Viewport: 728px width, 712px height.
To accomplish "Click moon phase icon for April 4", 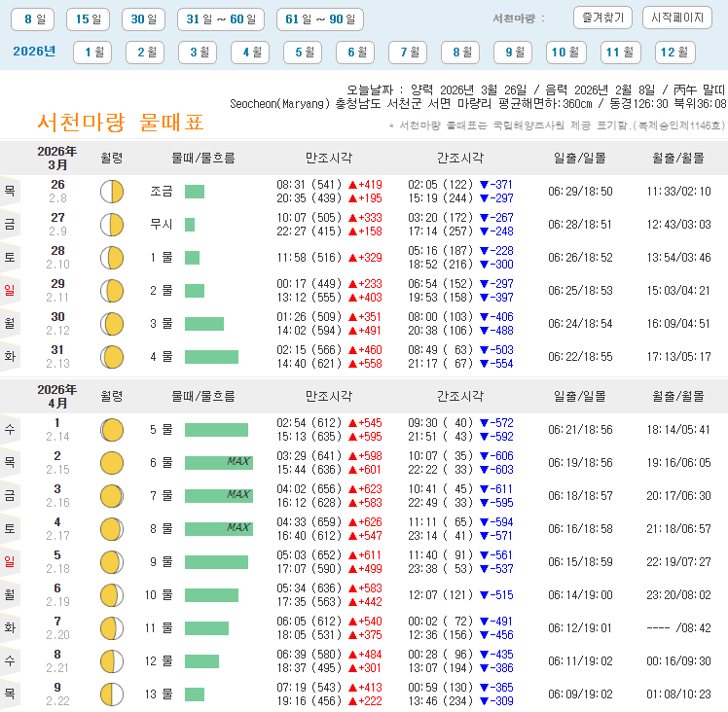I will [x=112, y=529].
